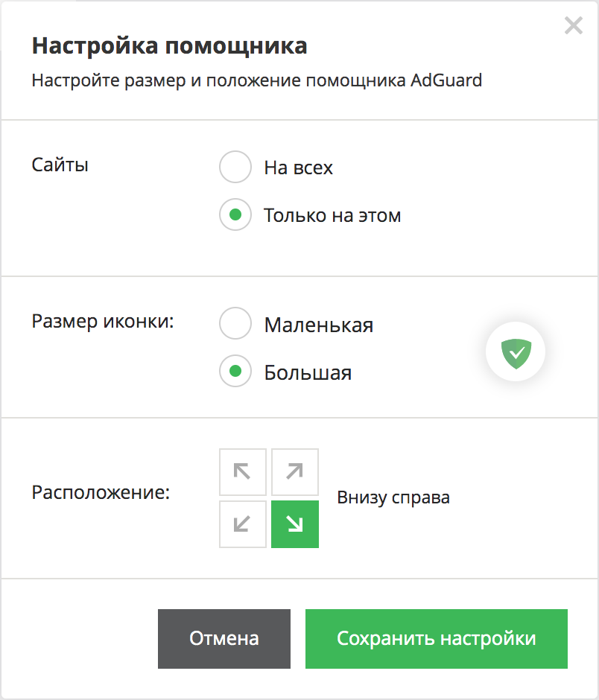The width and height of the screenshot is (599, 700).
Task: Select the 'Только на этом' radio circle
Action: pos(235,214)
